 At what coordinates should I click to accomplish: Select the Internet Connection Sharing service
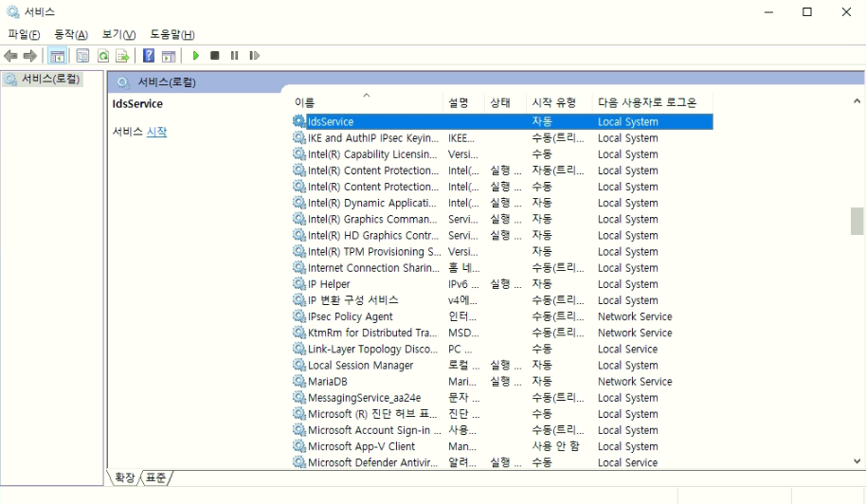374,268
